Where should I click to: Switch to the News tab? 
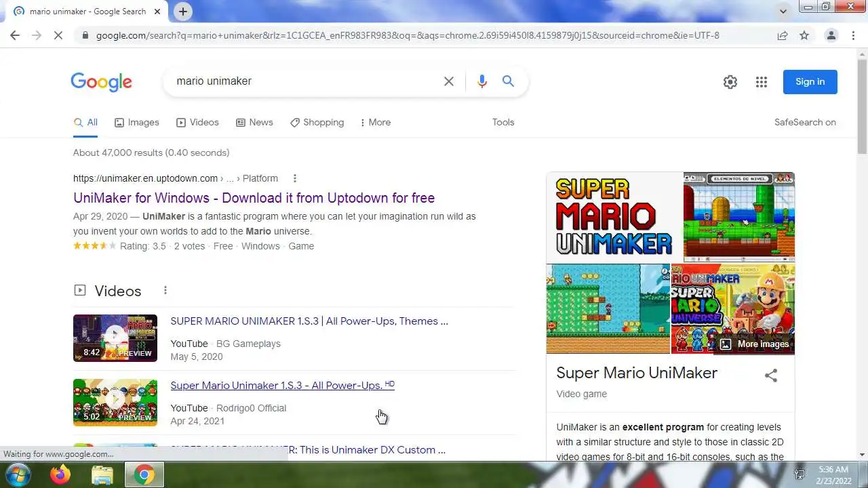coord(254,123)
